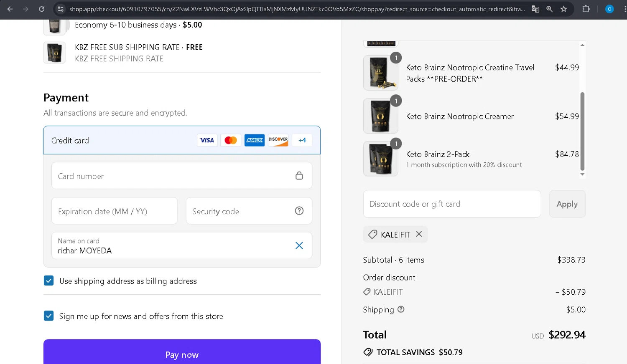Click the "1 month subscription with 20% discount" text

[464, 165]
